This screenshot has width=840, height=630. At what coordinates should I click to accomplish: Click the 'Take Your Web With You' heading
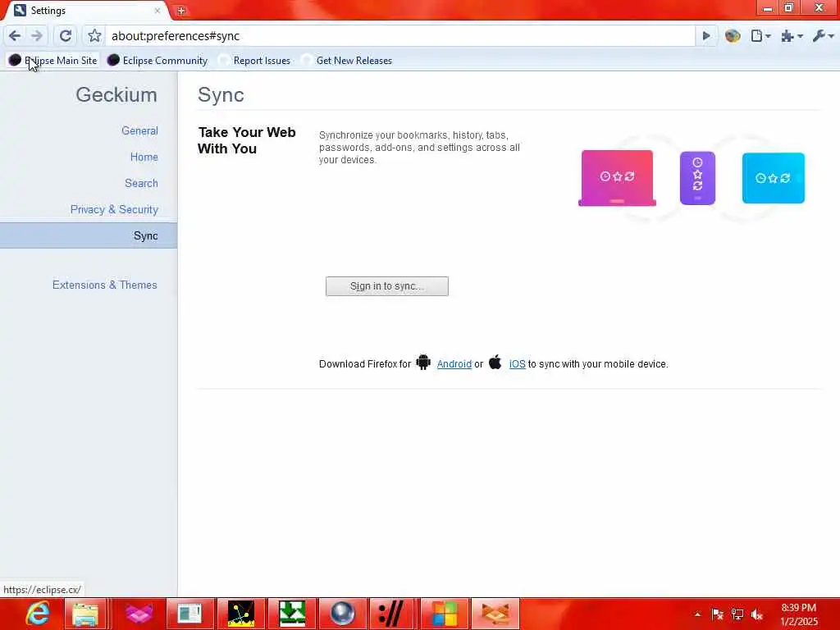pyautogui.click(x=246, y=140)
